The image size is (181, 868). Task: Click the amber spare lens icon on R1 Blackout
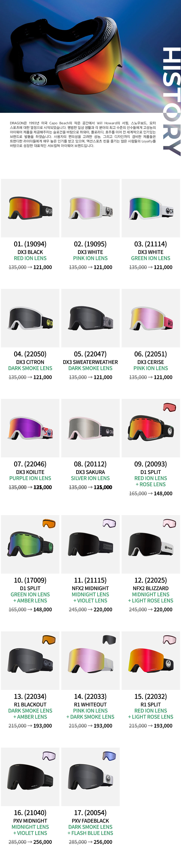[x=49, y=639]
